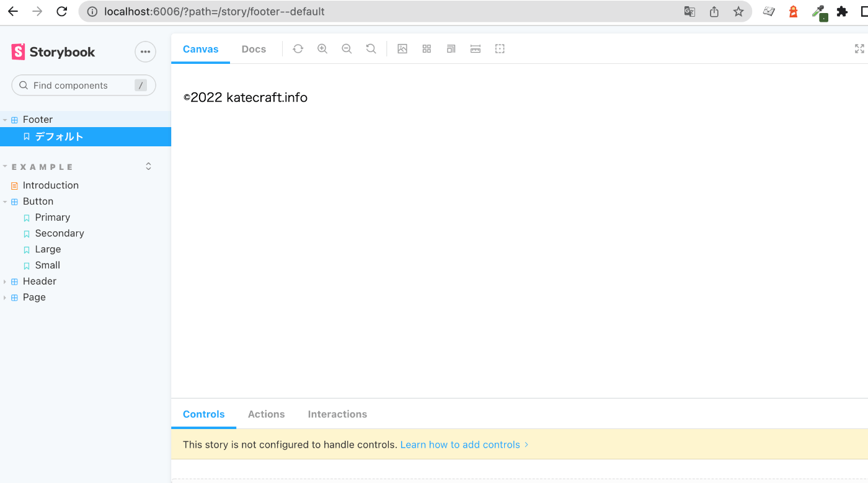
Task: Enter fullscreen mode with the expand icon
Action: pos(859,48)
